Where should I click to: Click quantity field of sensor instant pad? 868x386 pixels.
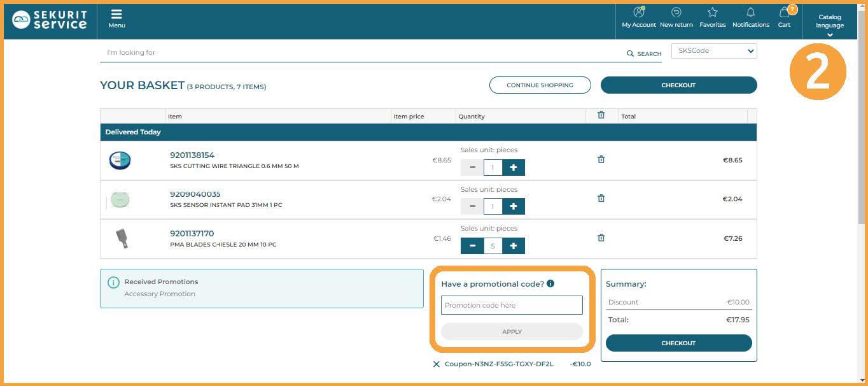(x=493, y=206)
